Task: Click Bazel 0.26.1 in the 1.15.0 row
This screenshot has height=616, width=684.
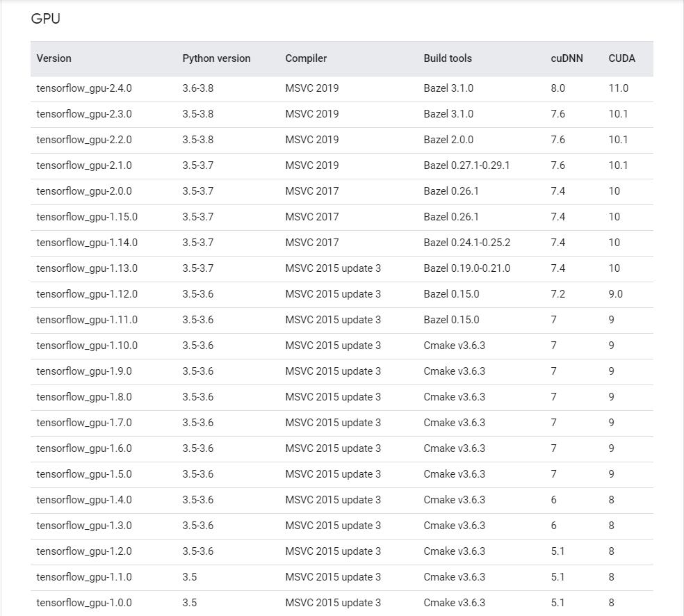Action: pyautogui.click(x=451, y=217)
